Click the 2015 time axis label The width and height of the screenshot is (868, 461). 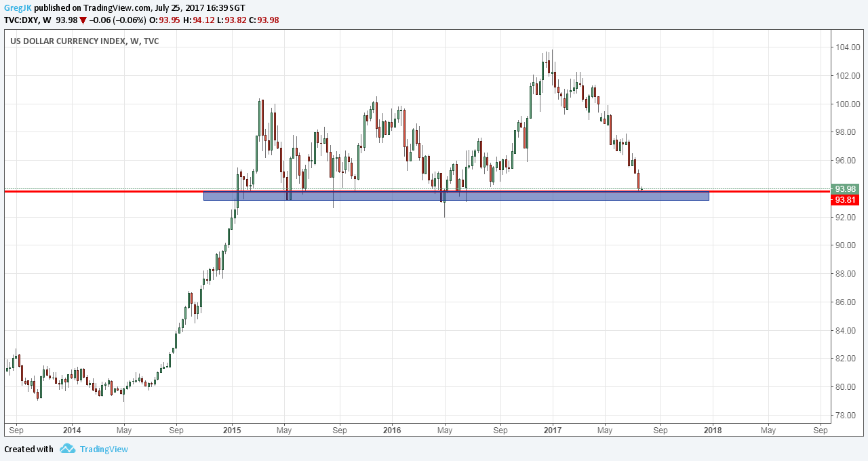(x=232, y=430)
